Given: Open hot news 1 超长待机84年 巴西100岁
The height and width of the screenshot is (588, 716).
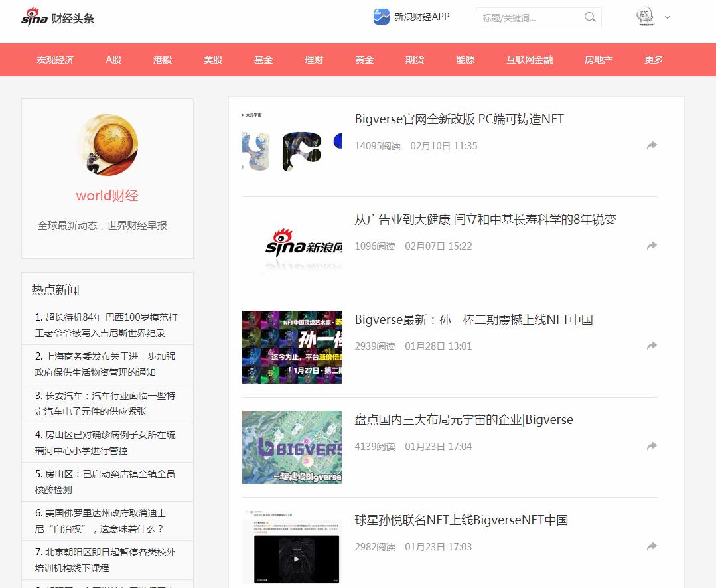Looking at the screenshot, I should coord(106,325).
